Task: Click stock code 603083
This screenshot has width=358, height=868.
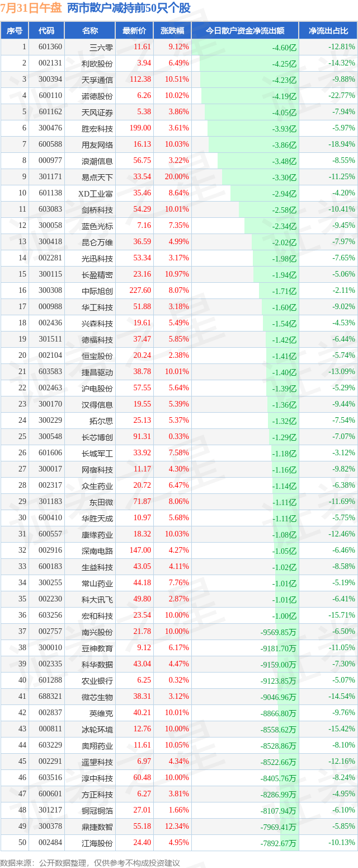Action: 50,209
